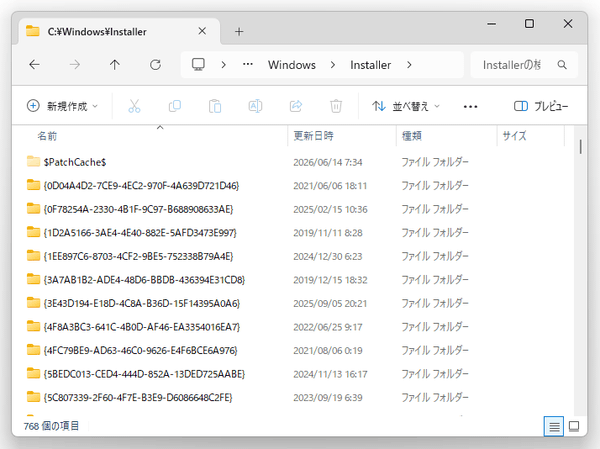Toggle the プレビュー preview pane
The height and width of the screenshot is (449, 600).
pos(541,106)
